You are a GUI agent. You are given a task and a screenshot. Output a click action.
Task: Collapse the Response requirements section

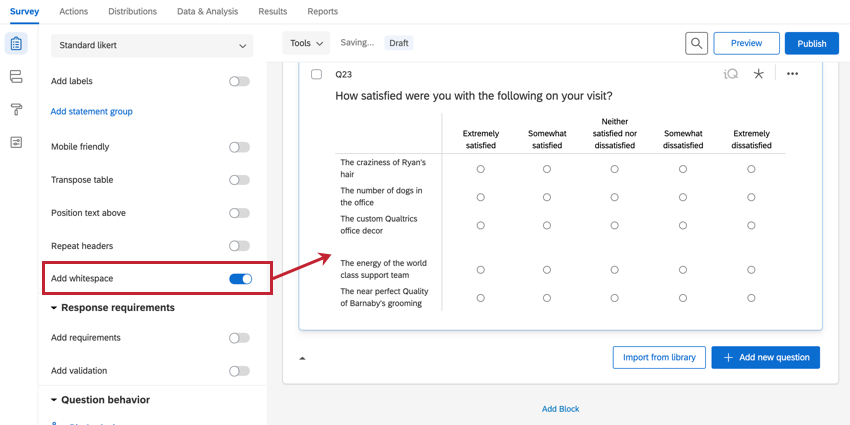tap(54, 308)
